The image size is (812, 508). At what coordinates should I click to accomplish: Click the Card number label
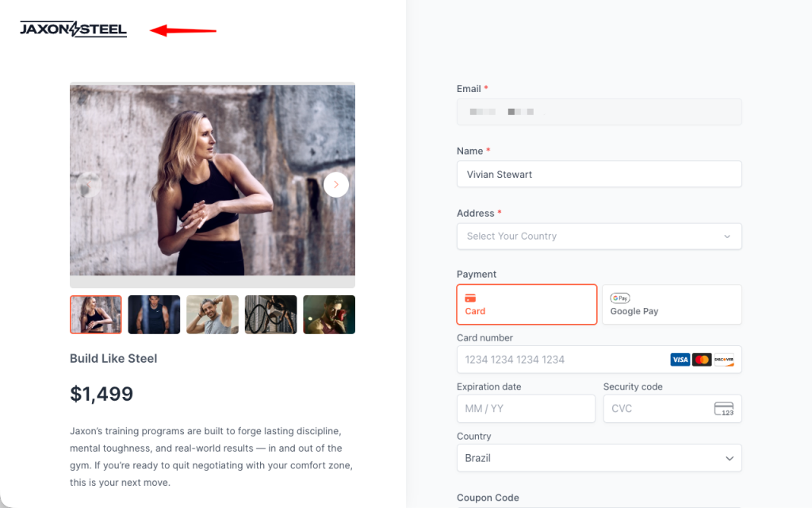485,337
